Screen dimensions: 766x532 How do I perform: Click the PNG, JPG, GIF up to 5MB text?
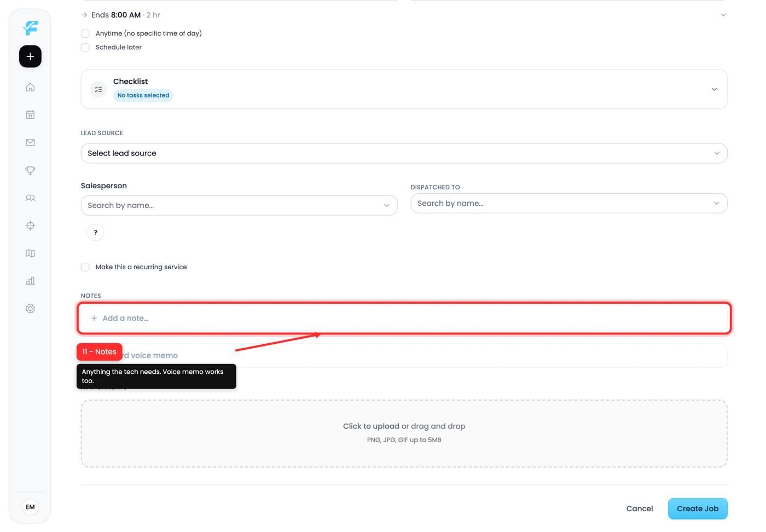[404, 440]
